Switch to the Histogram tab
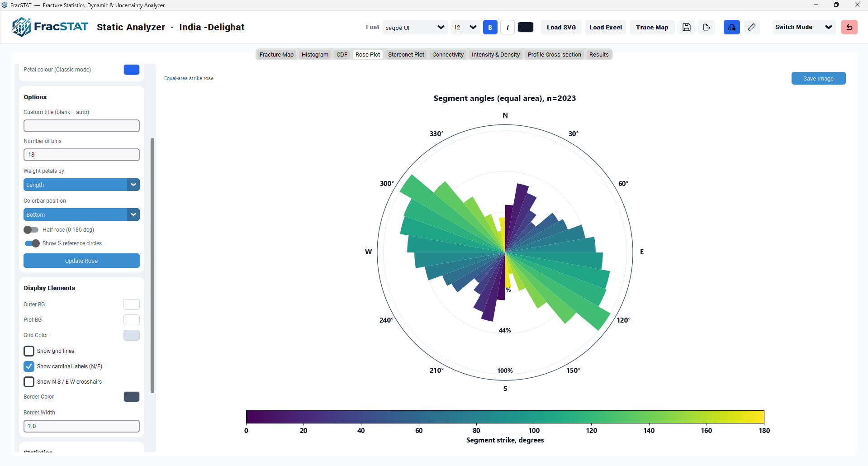868x466 pixels. click(x=315, y=54)
